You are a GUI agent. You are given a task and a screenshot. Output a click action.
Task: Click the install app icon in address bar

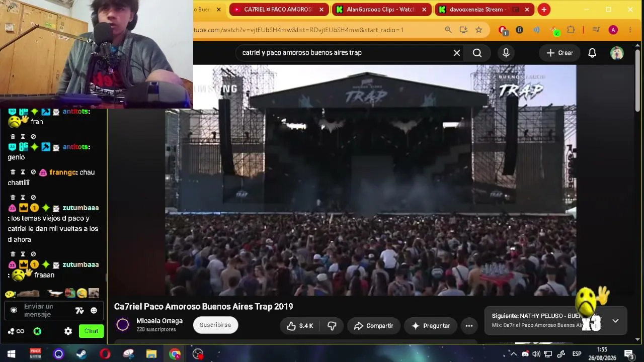(x=463, y=30)
